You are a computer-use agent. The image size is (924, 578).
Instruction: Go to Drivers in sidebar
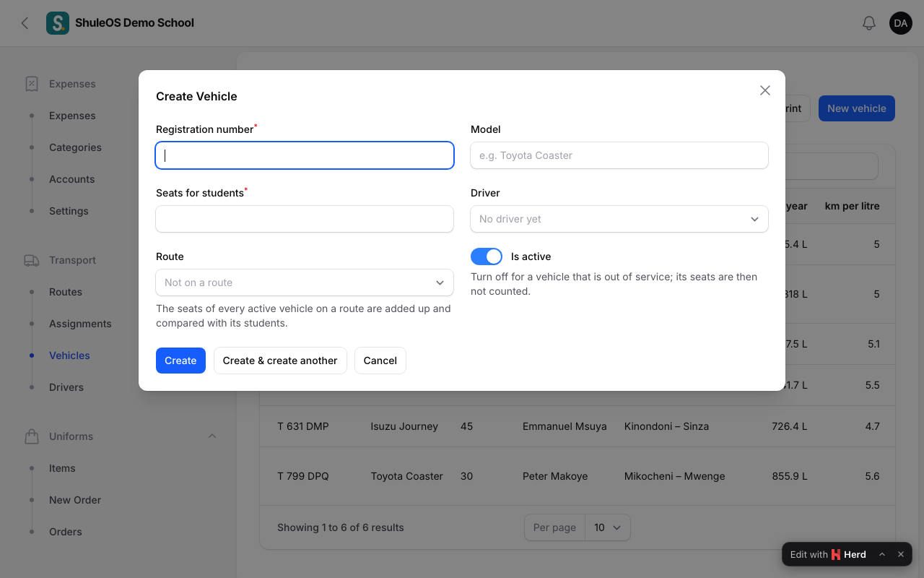tap(66, 387)
